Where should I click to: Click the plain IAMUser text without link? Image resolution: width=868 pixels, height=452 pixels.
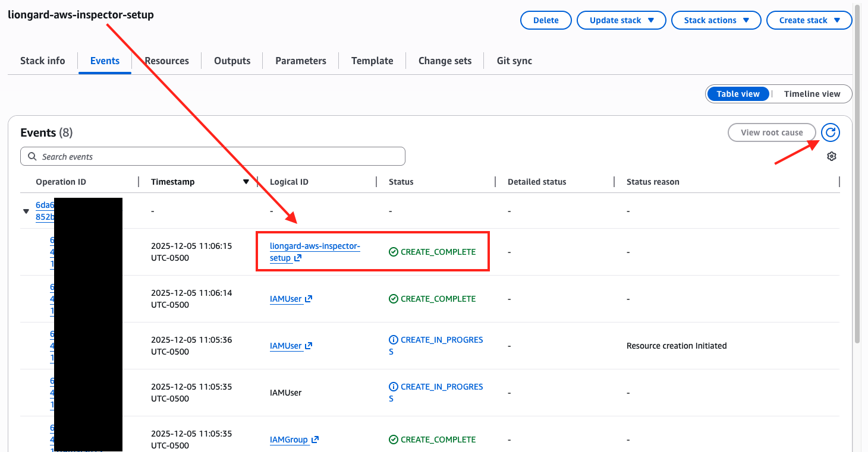[286, 393]
